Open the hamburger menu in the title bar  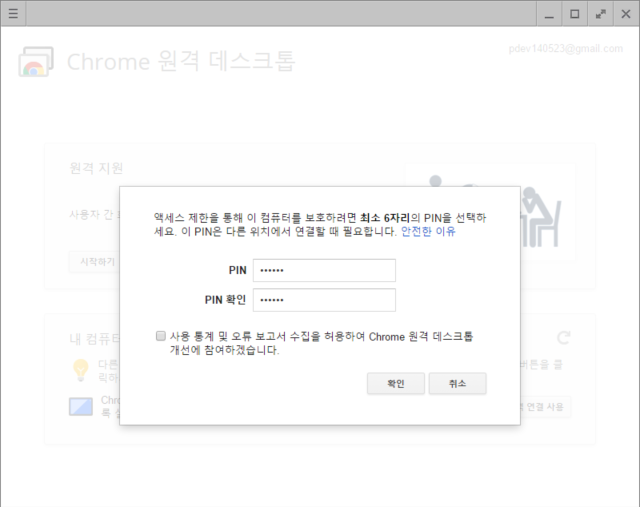[13, 13]
